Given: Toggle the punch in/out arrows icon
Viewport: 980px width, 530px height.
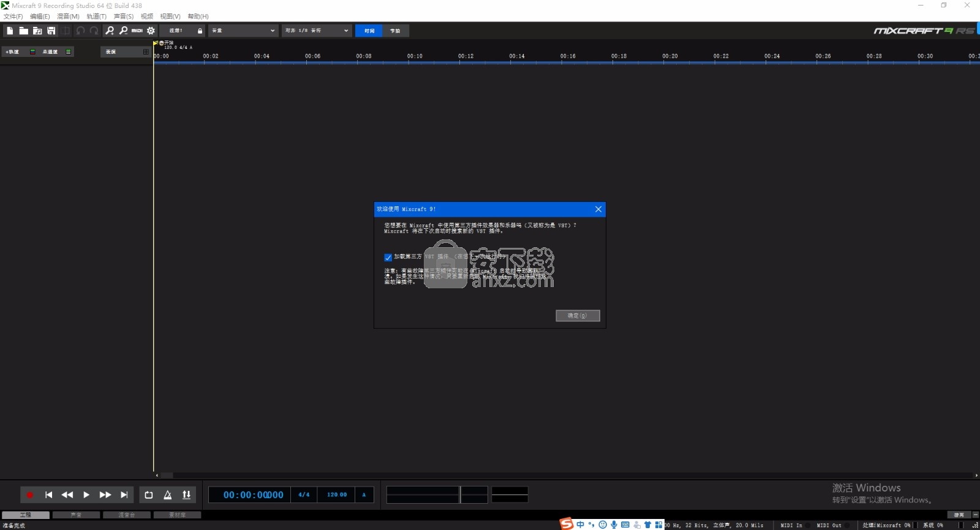Looking at the screenshot, I should point(187,495).
